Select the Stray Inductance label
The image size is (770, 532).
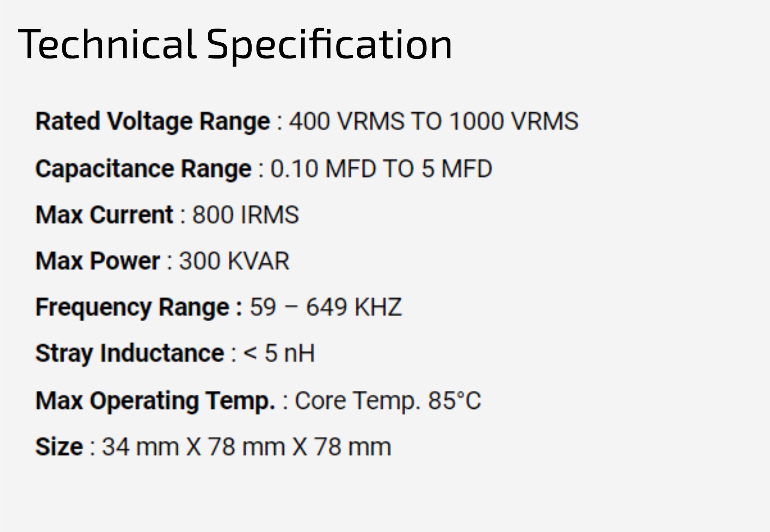pyautogui.click(x=130, y=354)
